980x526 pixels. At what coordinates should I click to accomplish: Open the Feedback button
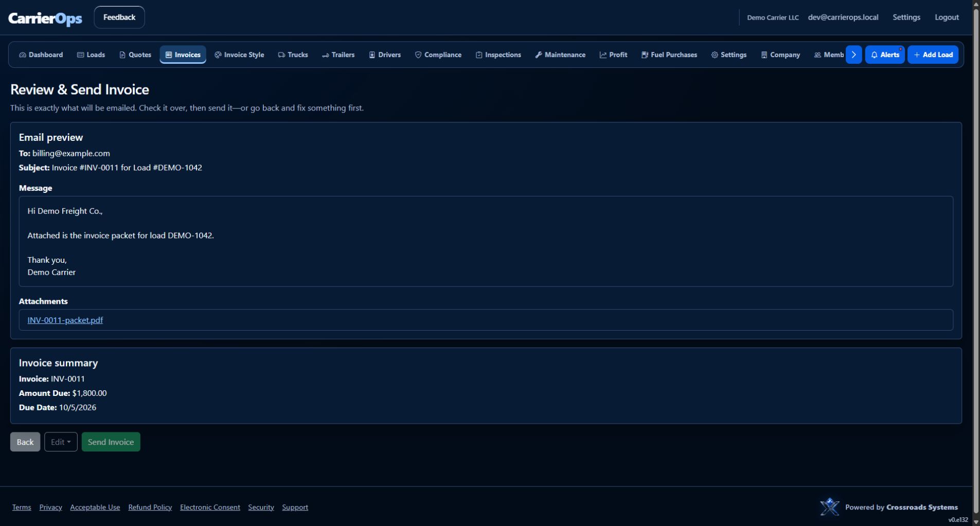[119, 17]
